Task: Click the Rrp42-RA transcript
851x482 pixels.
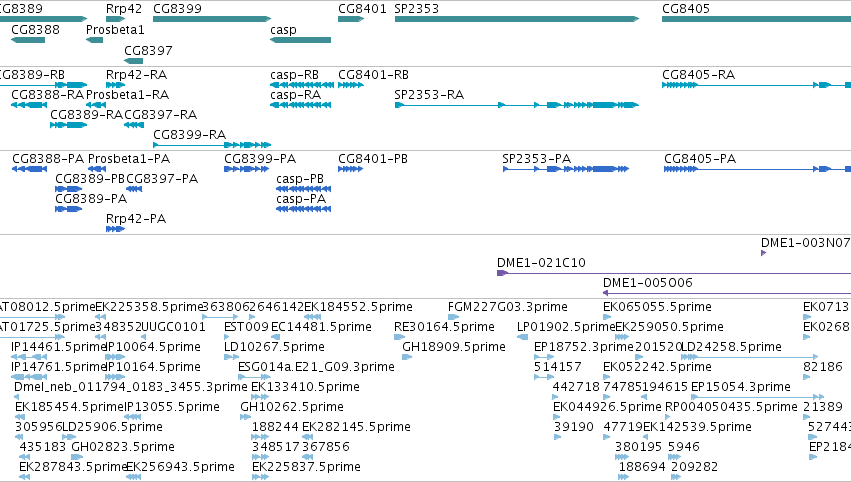Action: tap(116, 85)
